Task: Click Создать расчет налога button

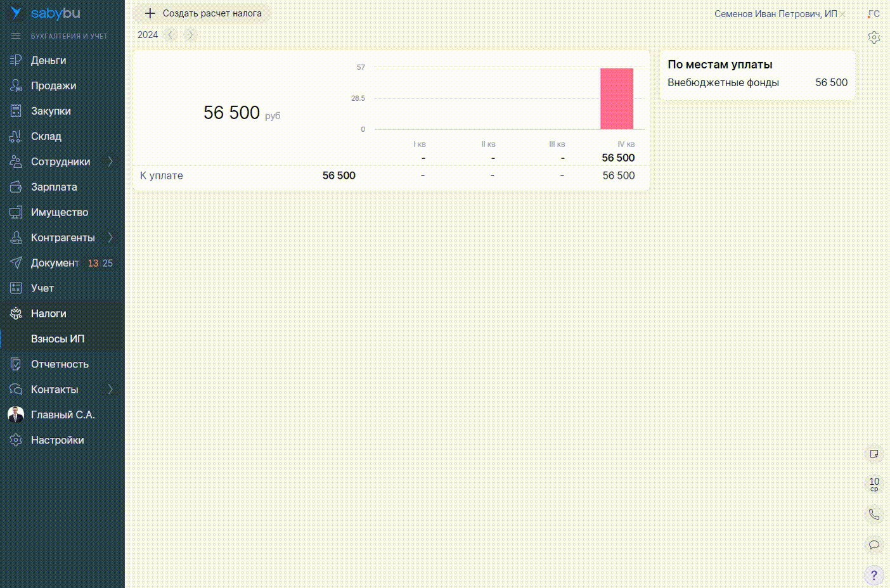Action: 202,13
